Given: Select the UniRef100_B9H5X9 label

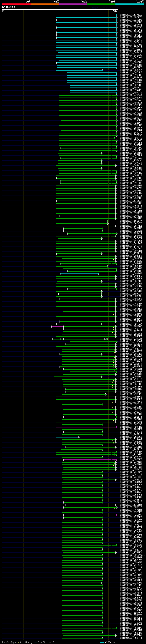Looking at the screenshot, I should click(131, 294).
